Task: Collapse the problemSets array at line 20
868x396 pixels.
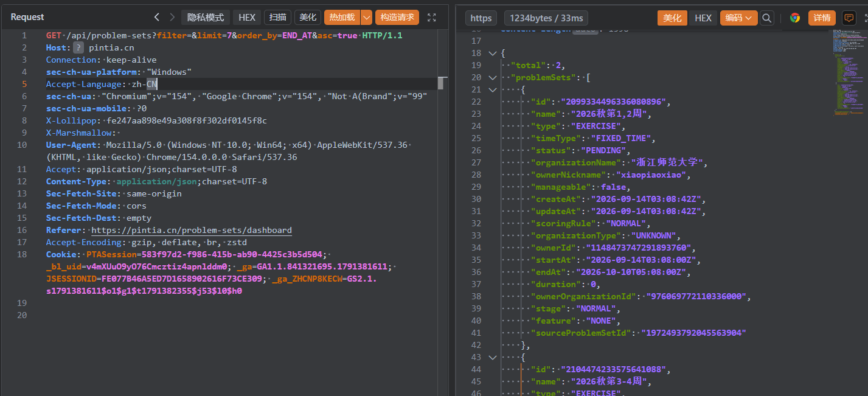Action: pos(493,77)
